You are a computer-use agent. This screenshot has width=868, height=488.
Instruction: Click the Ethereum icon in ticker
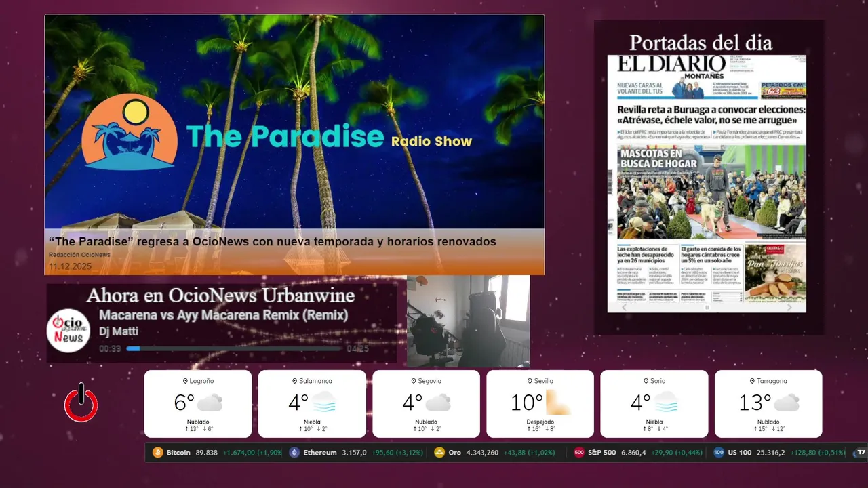coord(294,453)
